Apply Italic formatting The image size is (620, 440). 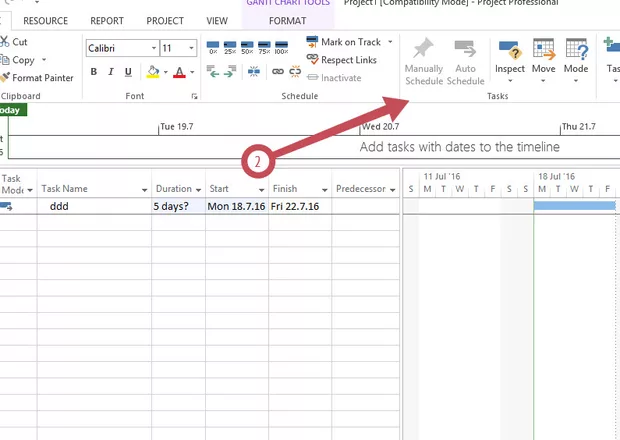tap(111, 72)
